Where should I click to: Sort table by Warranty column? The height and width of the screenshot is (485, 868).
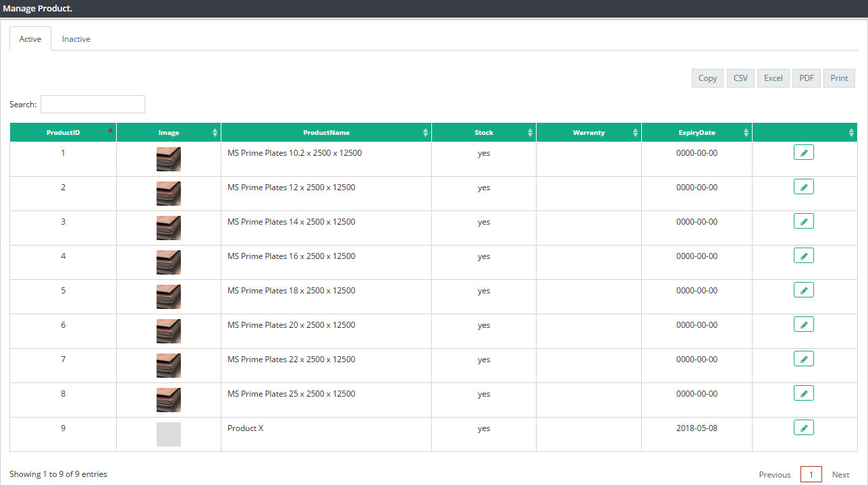pyautogui.click(x=589, y=132)
